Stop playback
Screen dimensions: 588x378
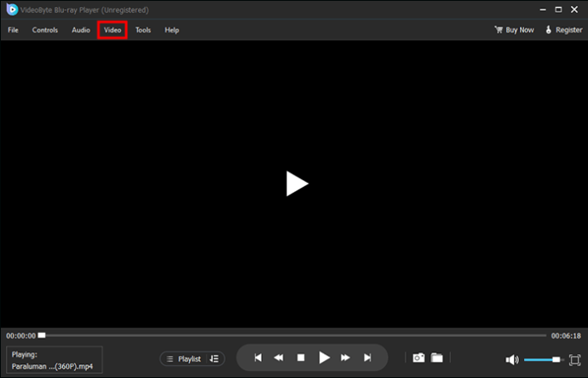pos(301,358)
